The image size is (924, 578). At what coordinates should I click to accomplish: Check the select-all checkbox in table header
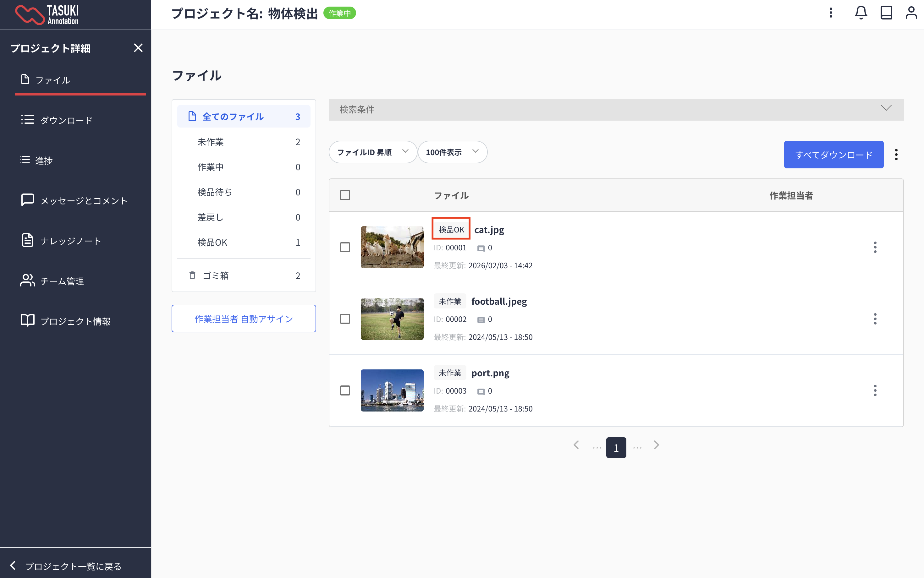345,195
